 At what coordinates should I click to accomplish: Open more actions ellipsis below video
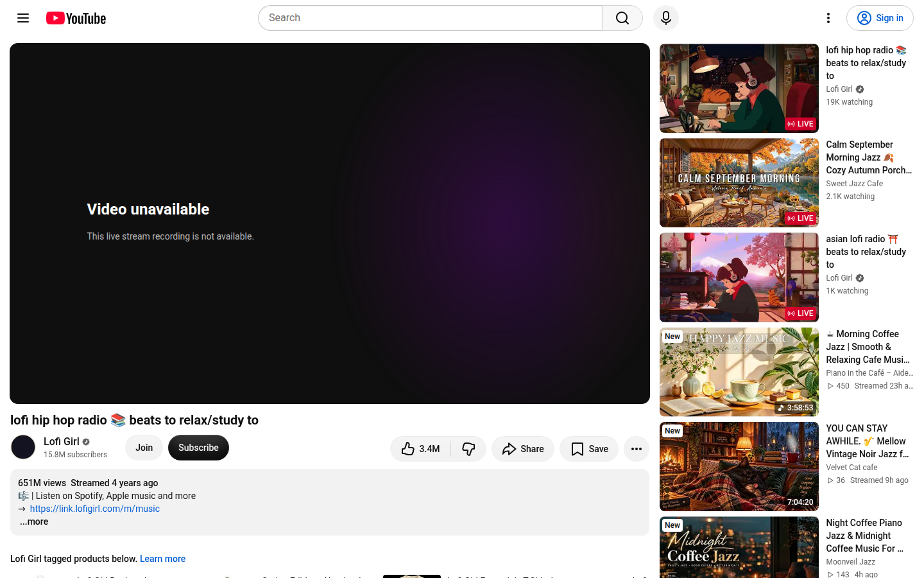click(637, 449)
